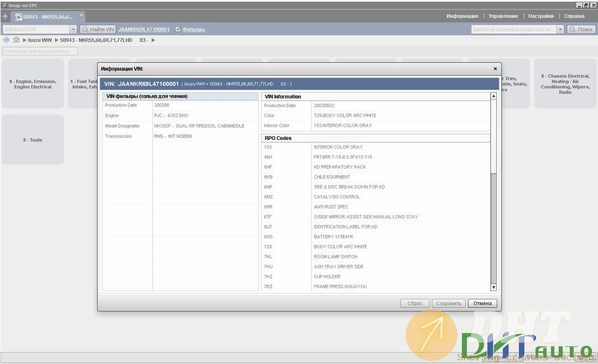The height and width of the screenshot is (364, 598).
Task: Select the RM5 - M/T MSB5M transmission value
Action: pyautogui.click(x=173, y=136)
